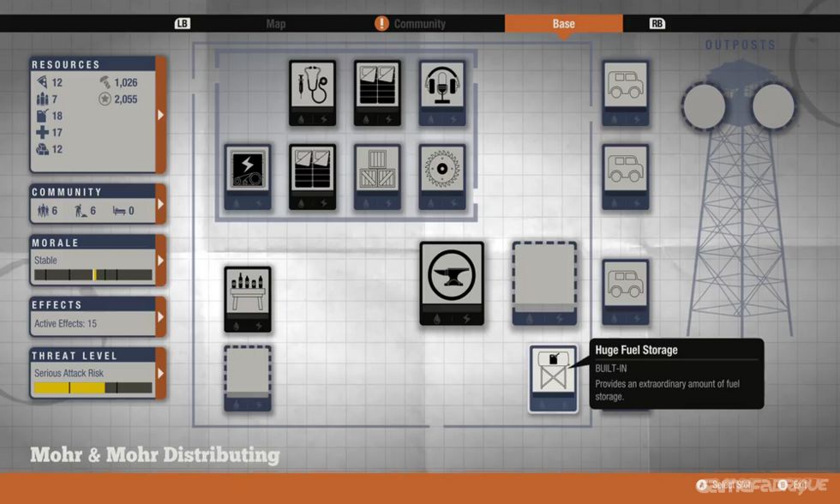Click the 'BUILT-IN' tooltip label

(610, 369)
